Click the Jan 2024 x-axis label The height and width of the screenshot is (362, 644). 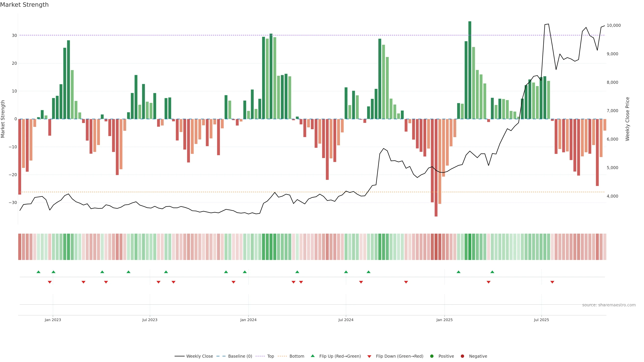point(248,320)
